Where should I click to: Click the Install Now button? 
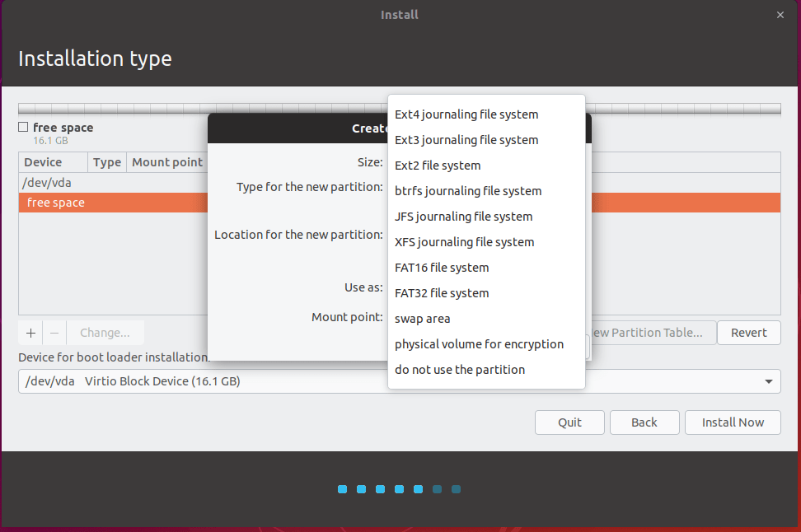click(x=733, y=422)
